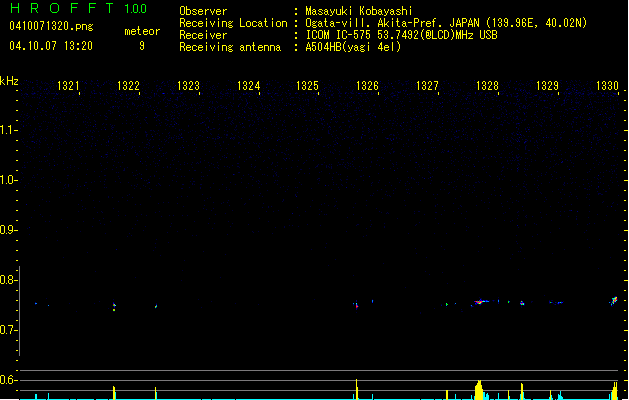Viewport: 629px width, 400px height.
Task: Click the 1328 time axis marker
Action: click(x=487, y=86)
